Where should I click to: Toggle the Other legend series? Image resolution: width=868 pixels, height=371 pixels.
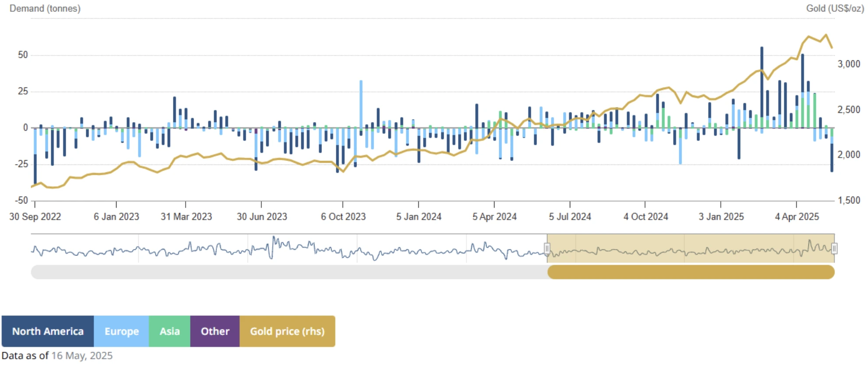click(x=215, y=331)
